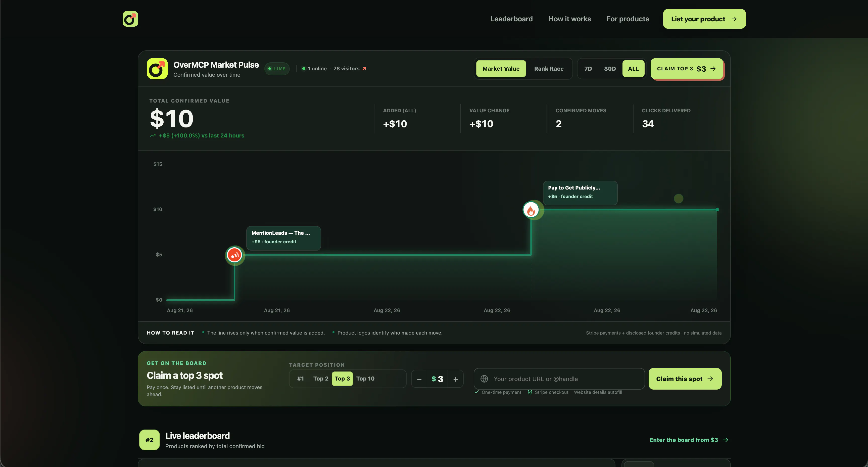Click the Confirmed Moves 2 value
The width and height of the screenshot is (868, 467).
(x=558, y=124)
